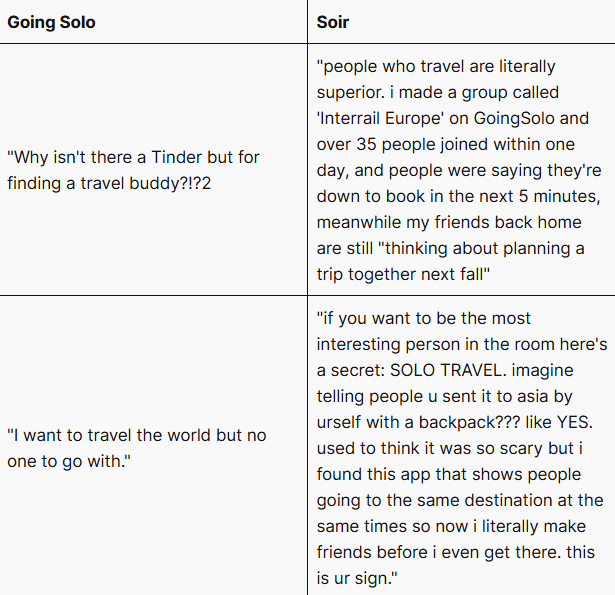615x595 pixels.
Task: Click the "Soir" column header
Action: 333,22
